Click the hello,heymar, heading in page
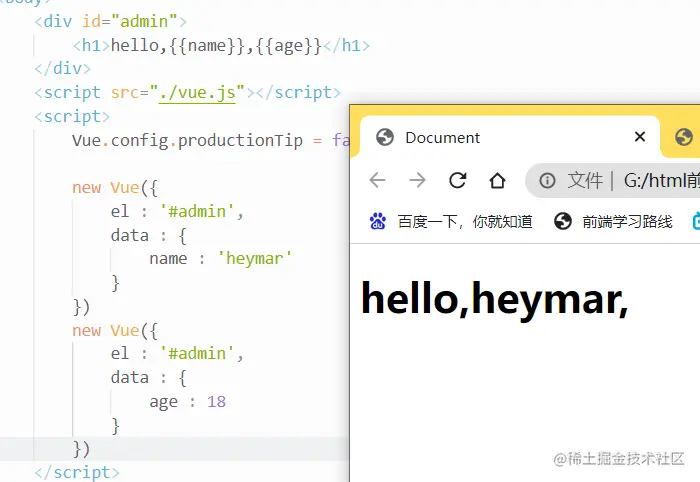The image size is (700, 482). [x=495, y=299]
